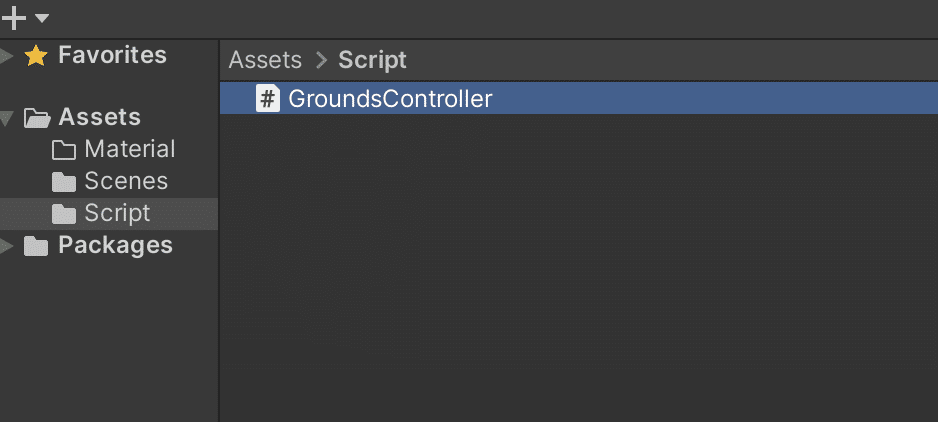Viewport: 938px width, 422px height.
Task: Open the Material folder by its name
Action: tap(129, 149)
